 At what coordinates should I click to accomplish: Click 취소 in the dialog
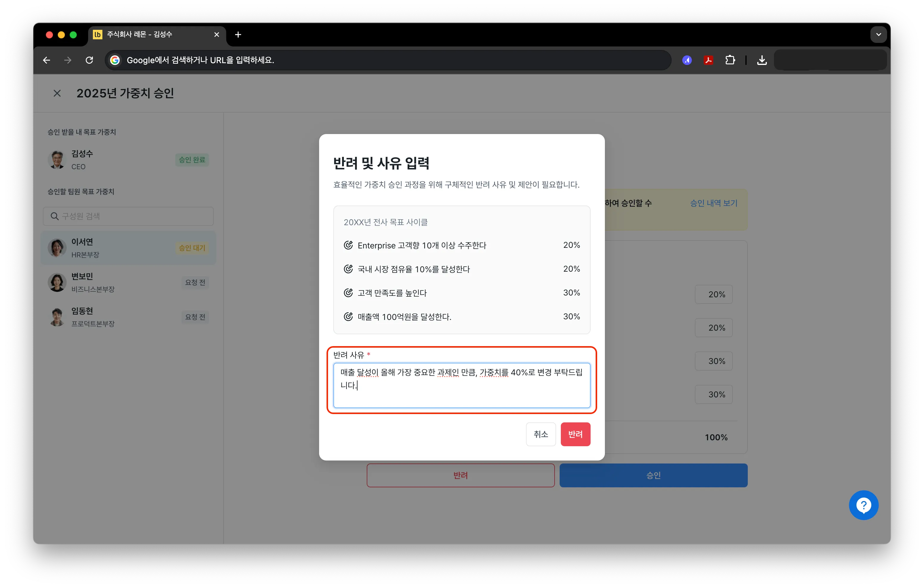pyautogui.click(x=541, y=434)
